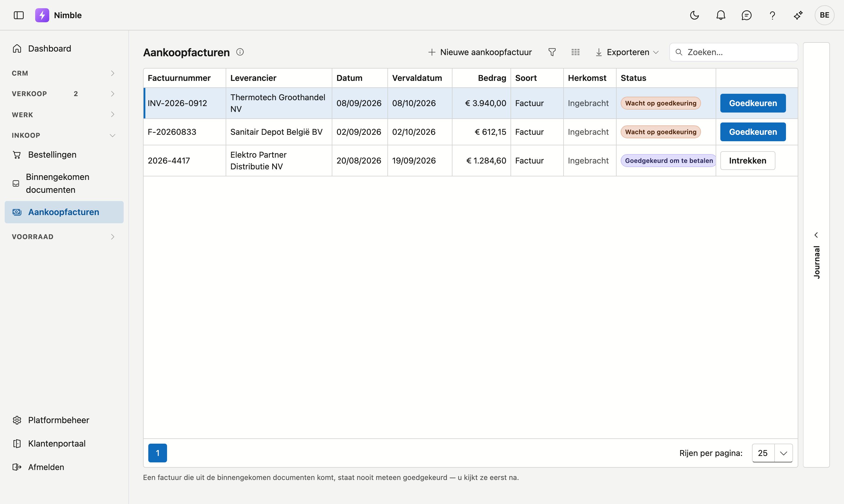844x504 pixels.
Task: Show info icon next to Aankoopfacturen title
Action: click(x=240, y=52)
